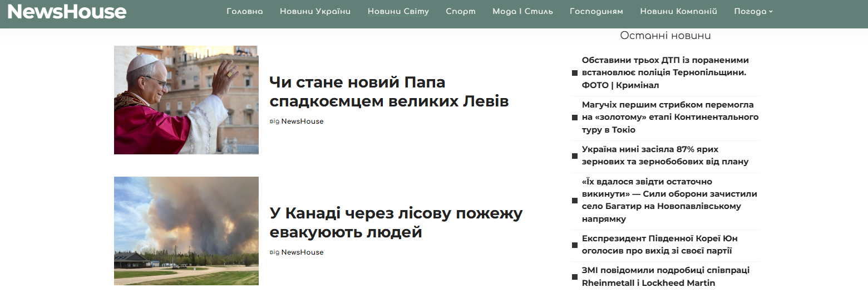
Task: Click bullet icon beside Rheinmetall news item
Action: pos(575,278)
